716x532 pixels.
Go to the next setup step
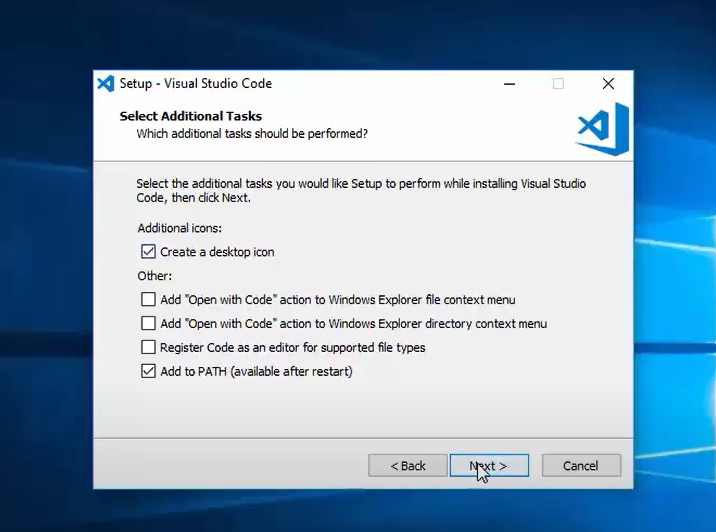tap(490, 465)
